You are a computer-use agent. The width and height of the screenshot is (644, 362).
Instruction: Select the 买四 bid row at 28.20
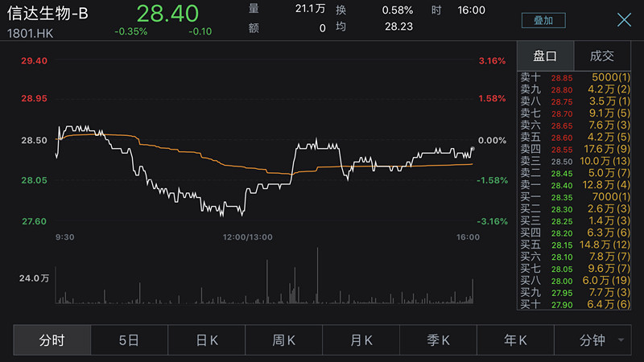pos(575,232)
